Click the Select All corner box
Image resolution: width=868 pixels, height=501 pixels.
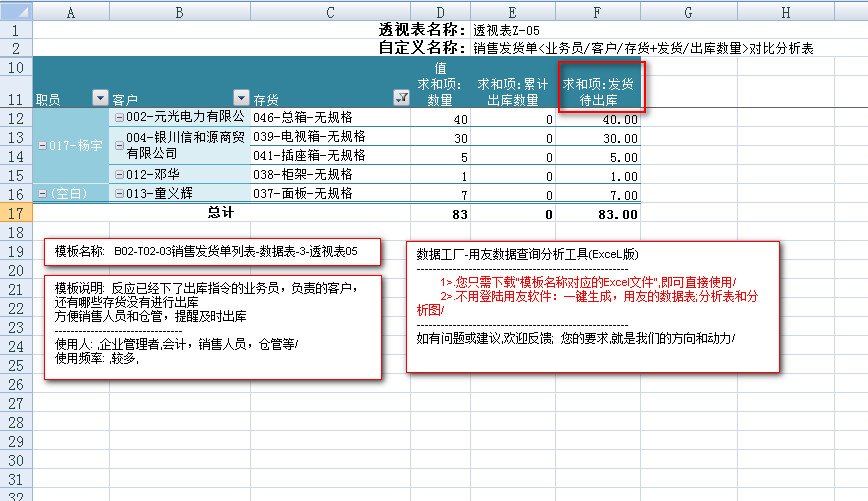[x=16, y=11]
